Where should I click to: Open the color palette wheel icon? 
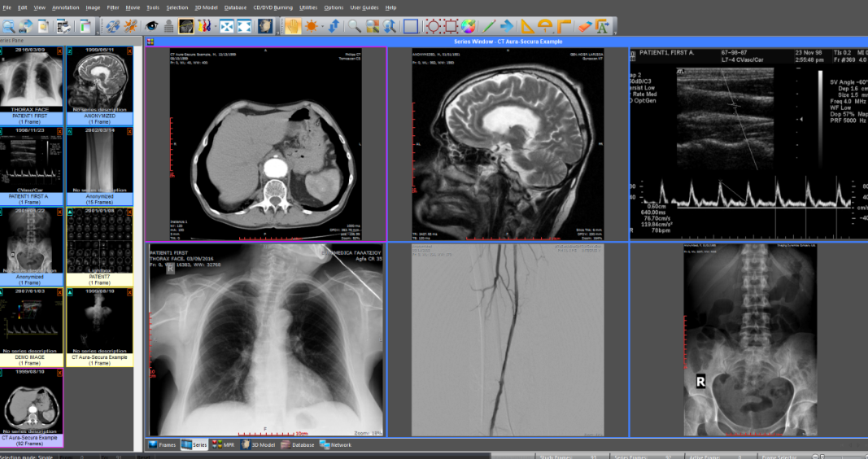(469, 26)
